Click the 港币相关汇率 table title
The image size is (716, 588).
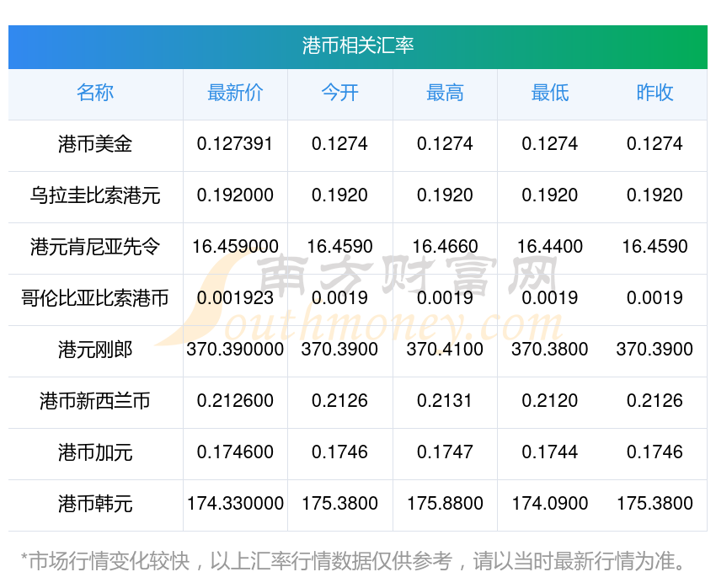click(x=357, y=46)
